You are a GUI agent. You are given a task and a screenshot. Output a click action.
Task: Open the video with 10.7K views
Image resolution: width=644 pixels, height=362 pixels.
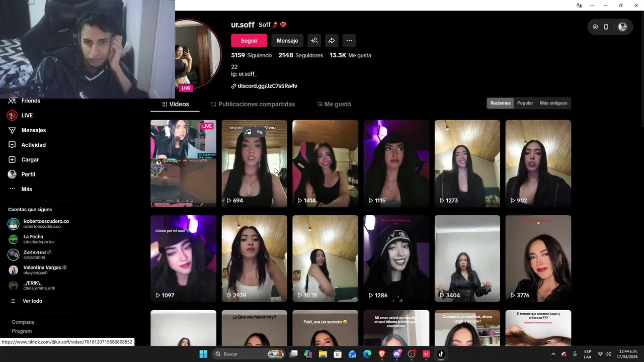click(326, 258)
